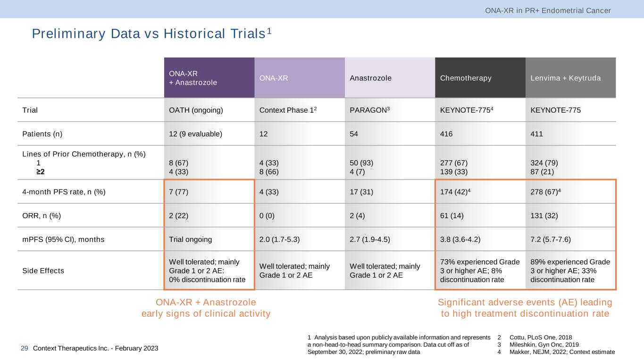Select the '0 (0)' ORR value
Viewport: 644px width, 362px height.
[x=268, y=215]
